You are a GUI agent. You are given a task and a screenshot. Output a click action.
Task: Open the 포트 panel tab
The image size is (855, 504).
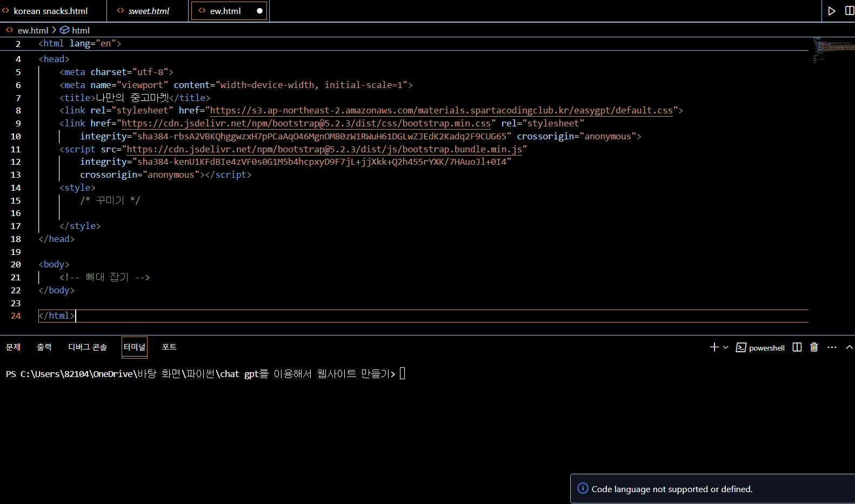coord(169,347)
